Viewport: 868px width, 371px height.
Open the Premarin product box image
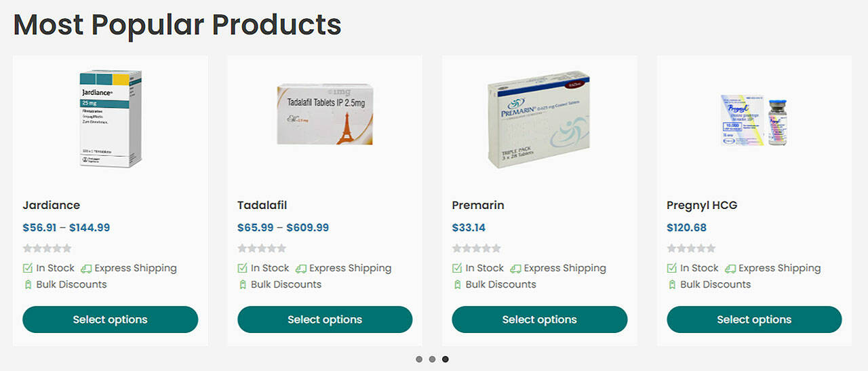[x=539, y=119]
